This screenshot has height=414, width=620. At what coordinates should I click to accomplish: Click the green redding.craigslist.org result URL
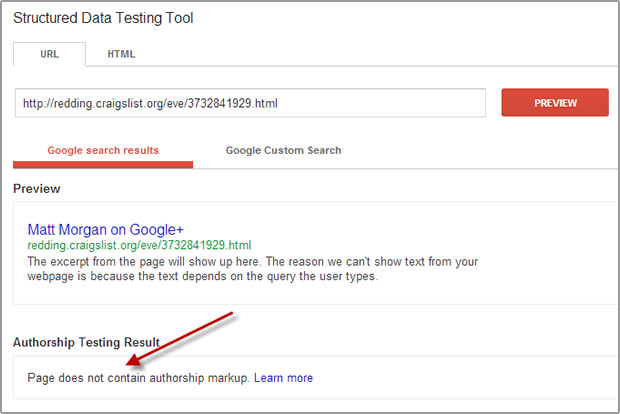(139, 245)
